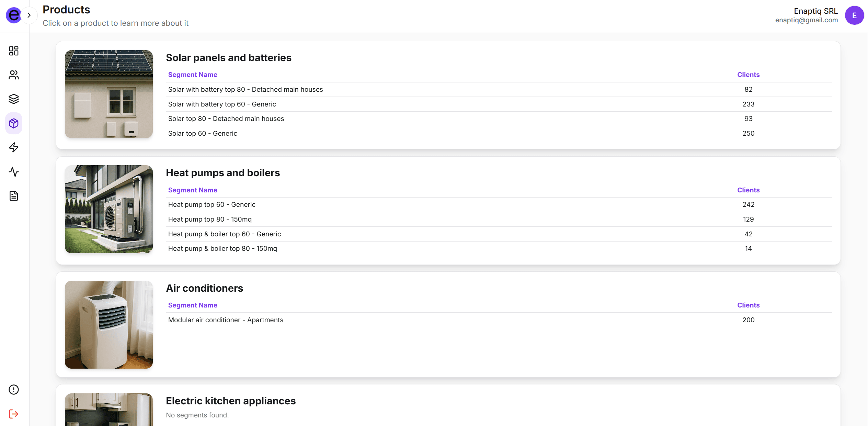The image size is (868, 426).
Task: Click the rooftop solar panel thumbnail image
Action: click(108, 94)
